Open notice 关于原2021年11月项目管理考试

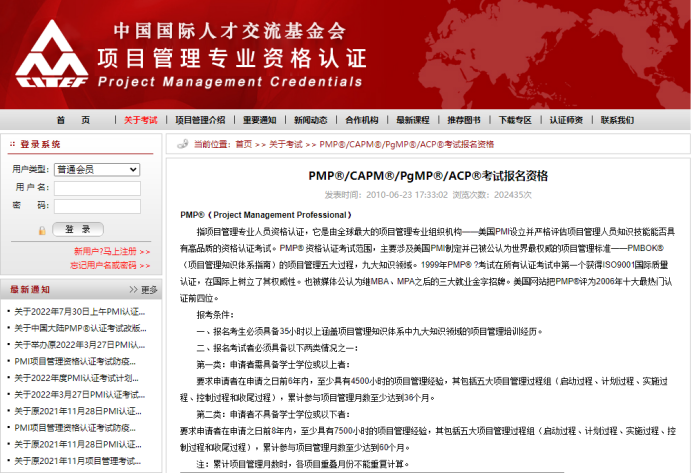78,461
